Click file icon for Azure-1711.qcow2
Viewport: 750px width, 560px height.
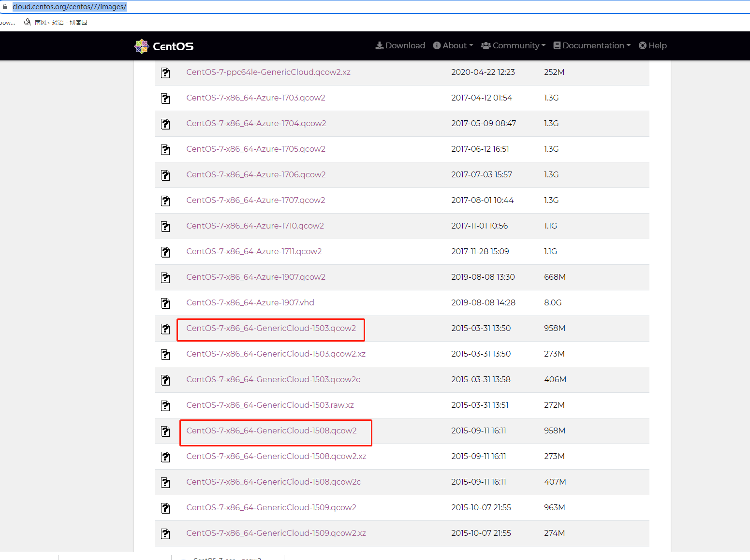165,252
